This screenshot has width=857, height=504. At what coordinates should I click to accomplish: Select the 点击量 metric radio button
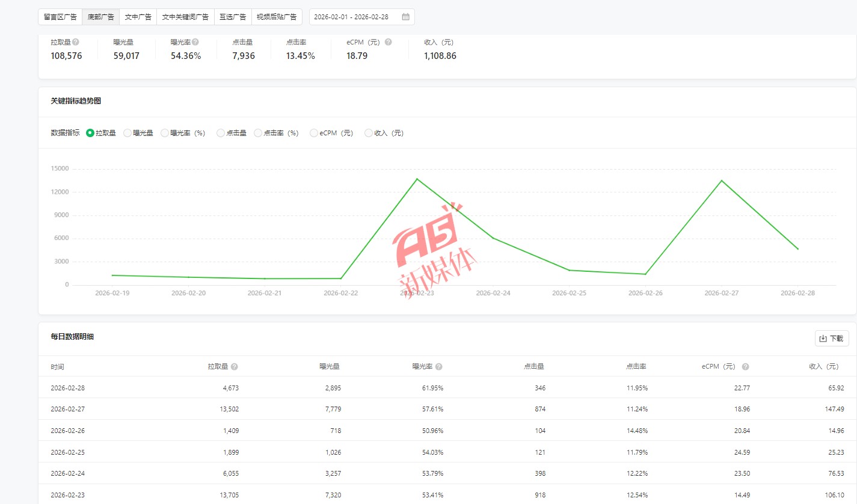221,133
